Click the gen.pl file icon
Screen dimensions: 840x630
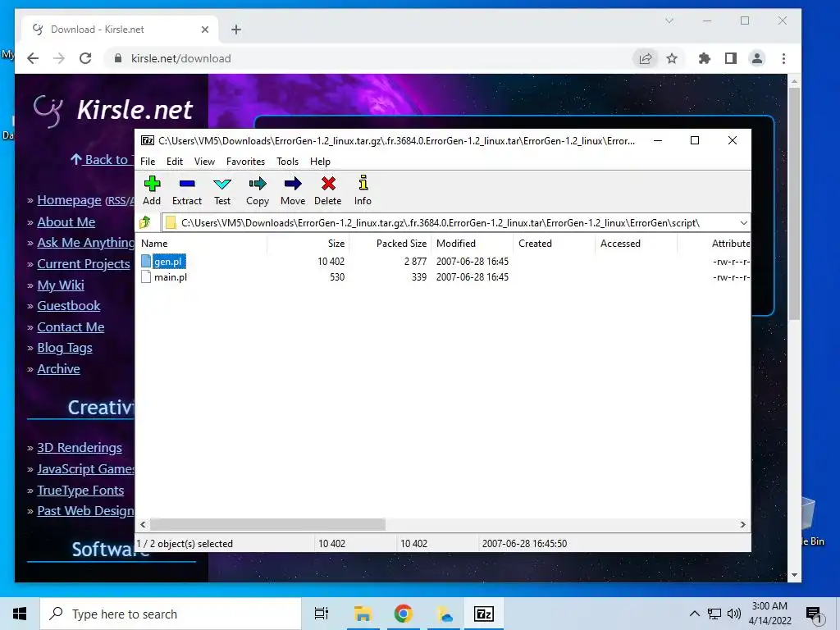pyautogui.click(x=146, y=261)
